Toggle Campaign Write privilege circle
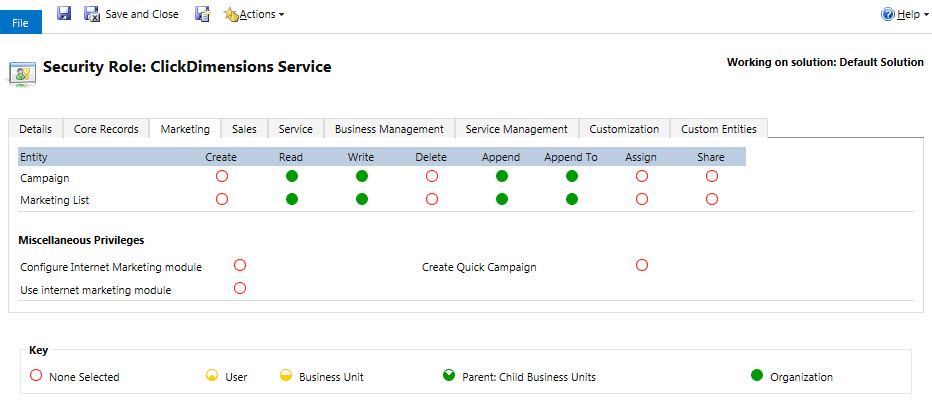The image size is (932, 406). (x=362, y=176)
